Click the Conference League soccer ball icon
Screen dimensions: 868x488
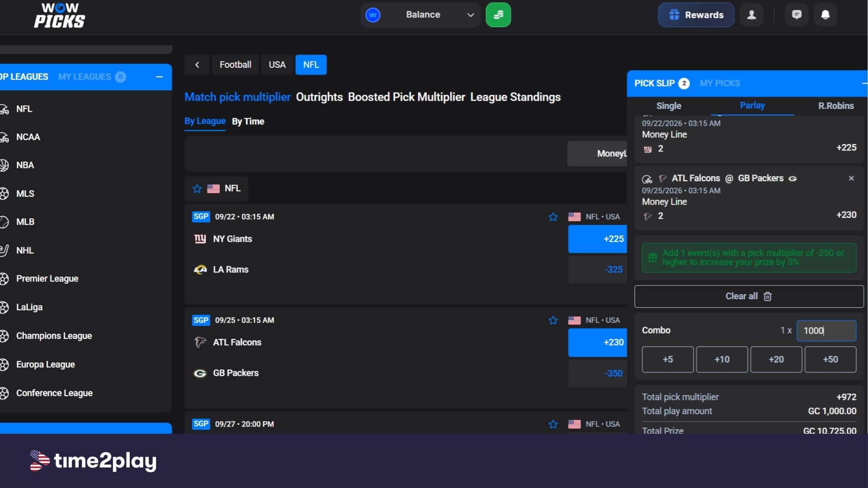(x=4, y=393)
